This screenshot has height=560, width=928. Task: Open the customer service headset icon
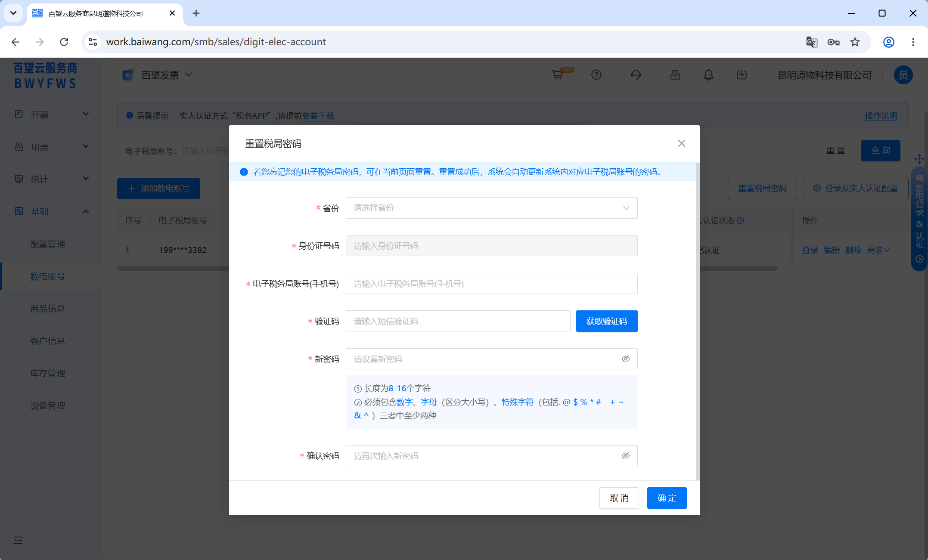(636, 75)
